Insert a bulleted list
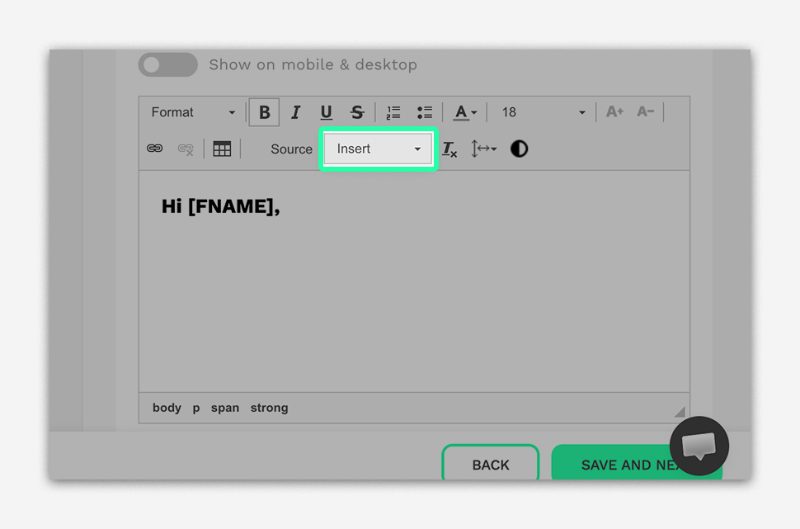 [x=424, y=113]
